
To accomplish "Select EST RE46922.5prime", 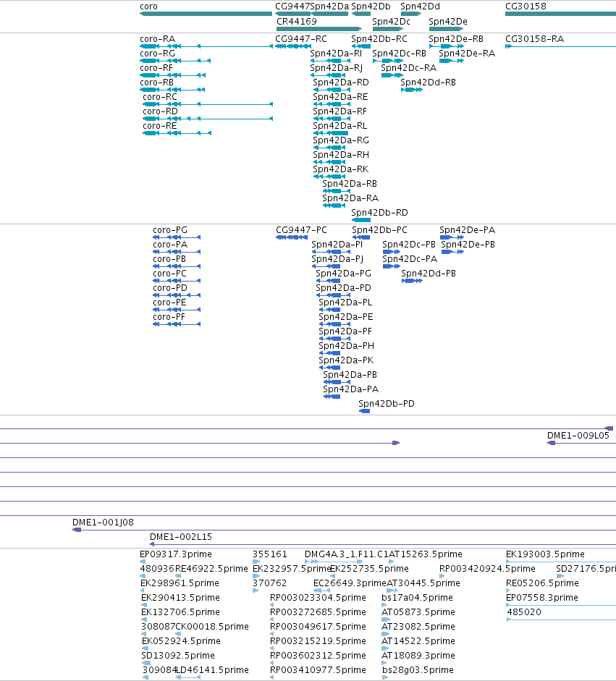I will point(178,576).
